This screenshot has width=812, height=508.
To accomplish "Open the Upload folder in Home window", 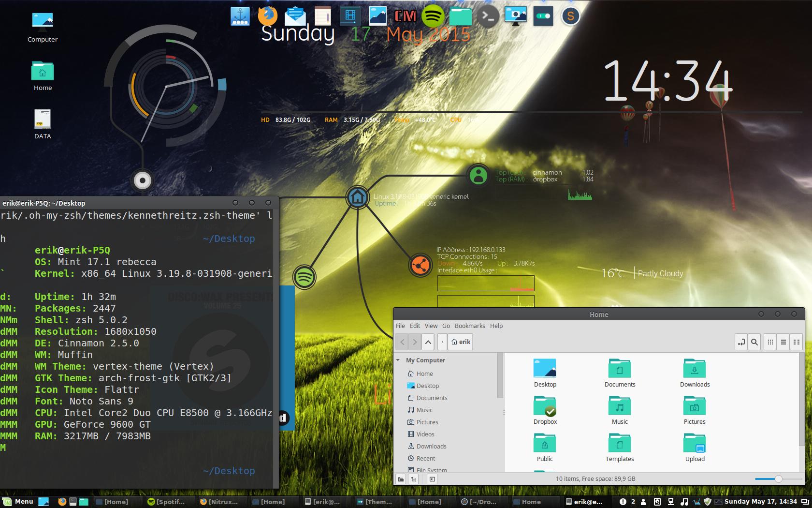I will (x=695, y=448).
